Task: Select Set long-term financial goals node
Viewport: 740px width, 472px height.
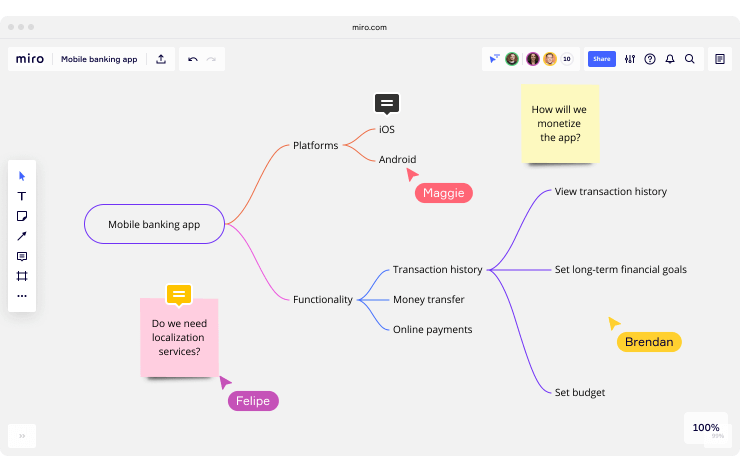Action: [x=621, y=270]
